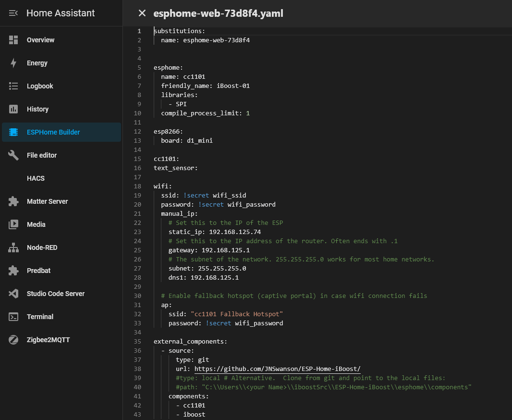512x420 pixels.
Task: Click line number 18 in the gutter
Action: click(137, 186)
